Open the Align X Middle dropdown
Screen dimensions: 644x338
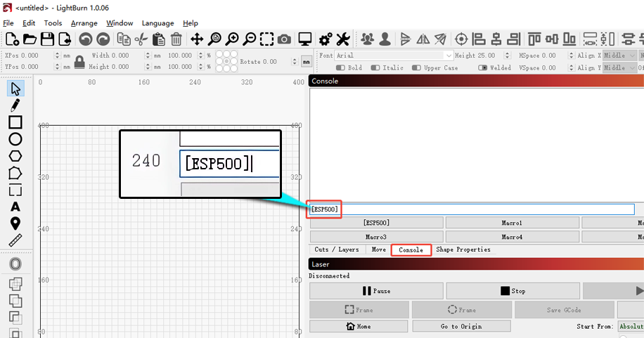(620, 56)
